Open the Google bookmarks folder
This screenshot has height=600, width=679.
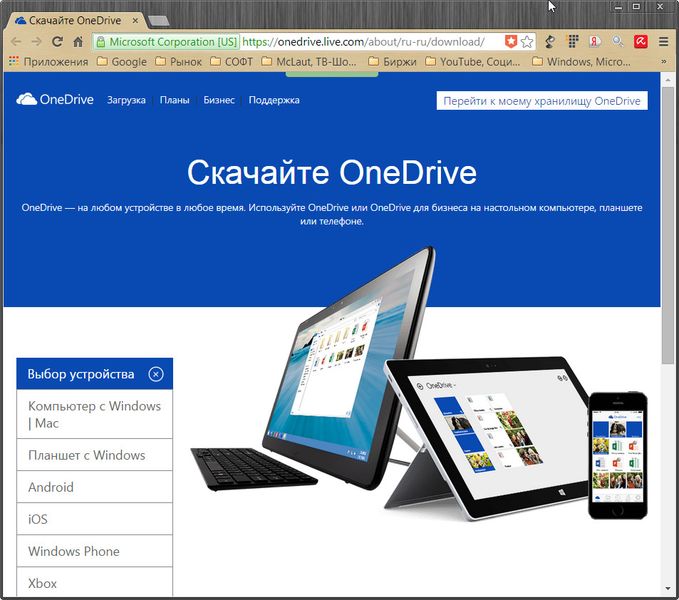coord(122,61)
